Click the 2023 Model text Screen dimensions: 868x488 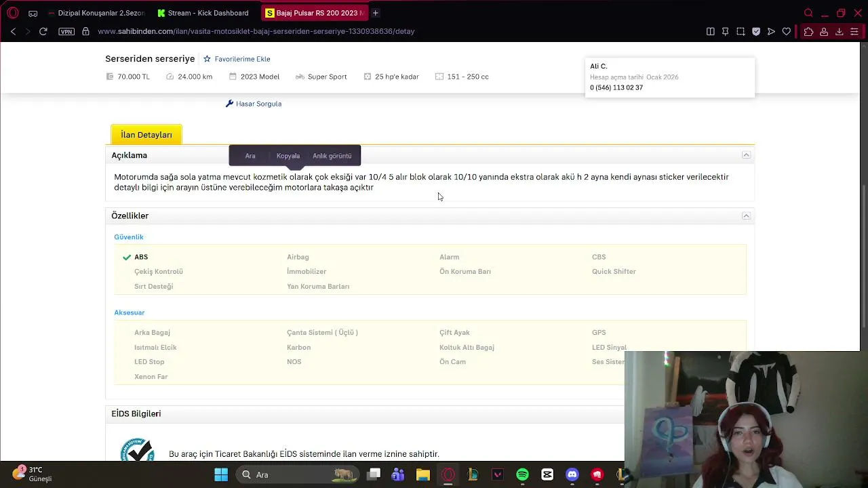click(260, 77)
